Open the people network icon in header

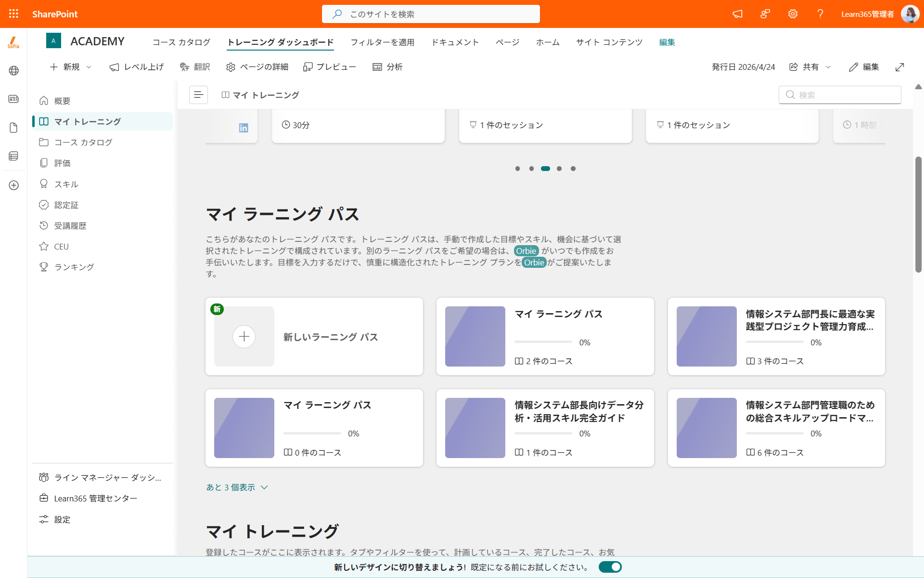coord(765,14)
